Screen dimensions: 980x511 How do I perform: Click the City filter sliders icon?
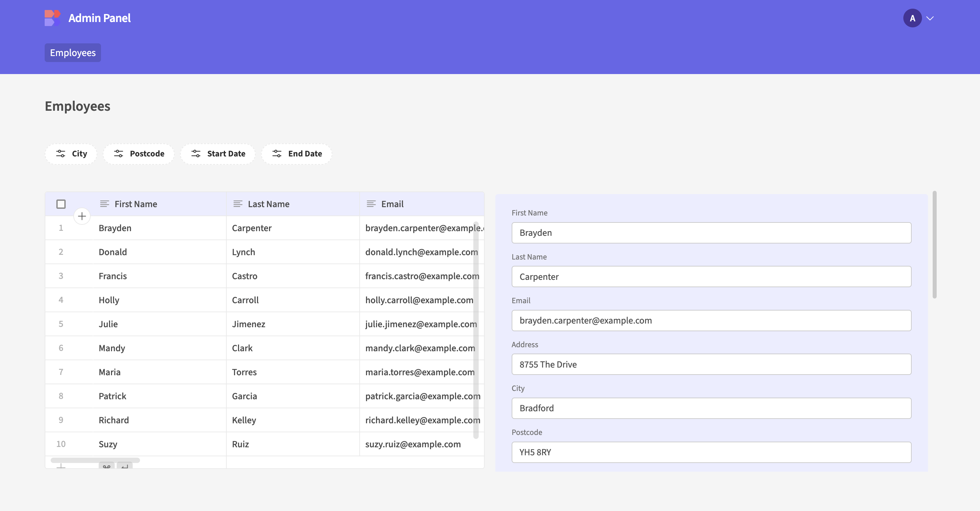click(x=60, y=153)
